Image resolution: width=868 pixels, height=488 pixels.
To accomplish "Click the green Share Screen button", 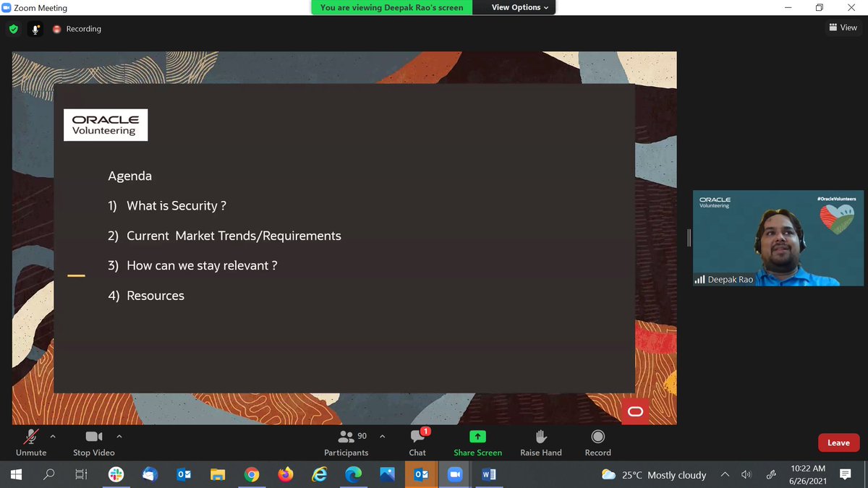I will [x=477, y=442].
